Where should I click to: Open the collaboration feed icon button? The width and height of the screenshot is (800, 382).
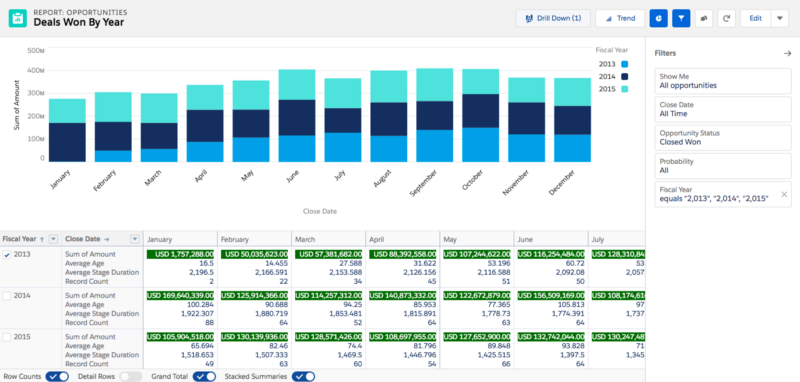click(704, 18)
